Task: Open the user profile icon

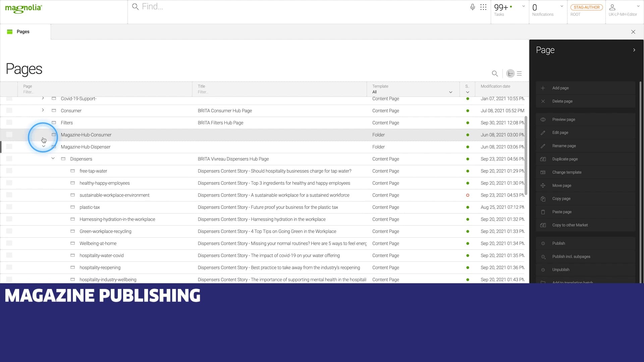Action: [612, 7]
